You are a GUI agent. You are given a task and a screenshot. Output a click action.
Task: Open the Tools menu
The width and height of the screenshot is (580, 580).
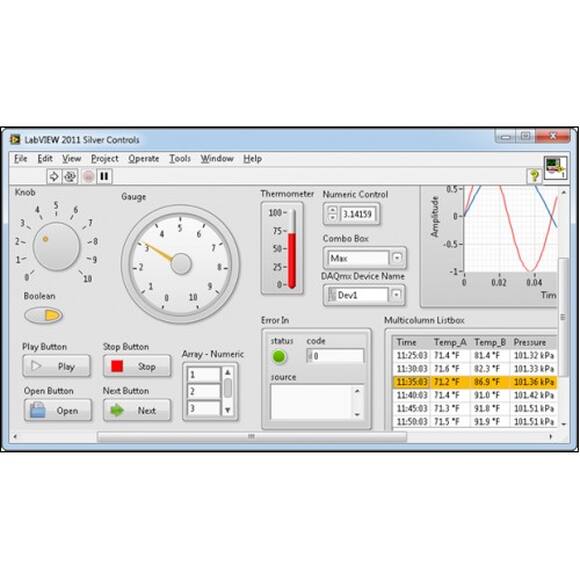(180, 159)
